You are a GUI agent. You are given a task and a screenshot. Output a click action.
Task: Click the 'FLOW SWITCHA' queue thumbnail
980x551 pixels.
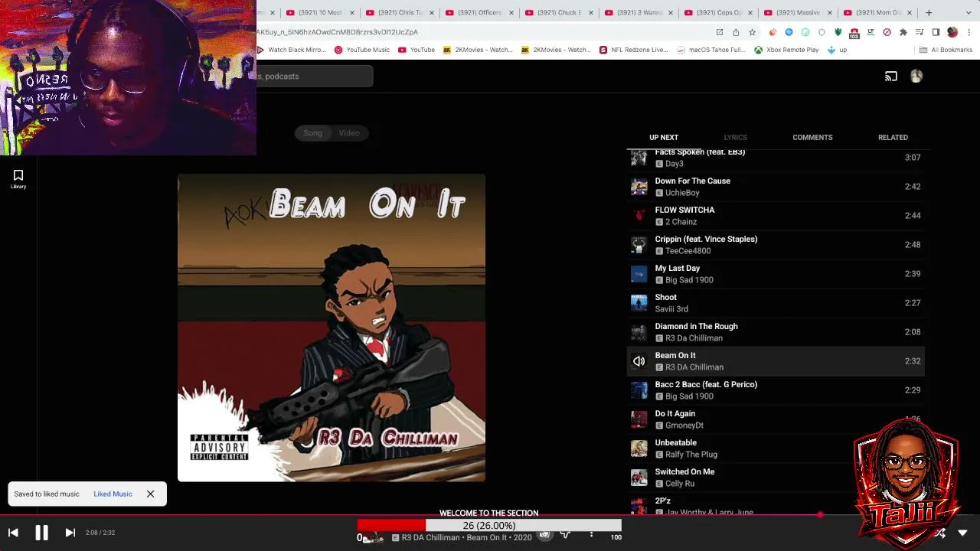tap(639, 216)
